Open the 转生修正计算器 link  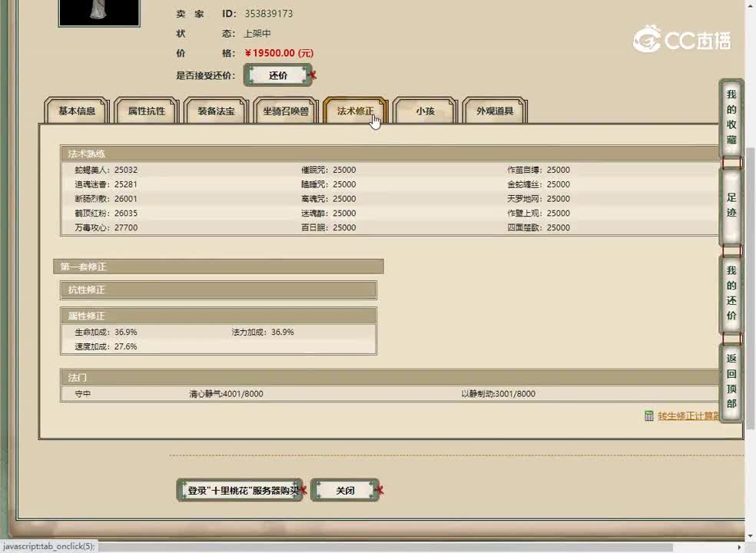(x=688, y=416)
